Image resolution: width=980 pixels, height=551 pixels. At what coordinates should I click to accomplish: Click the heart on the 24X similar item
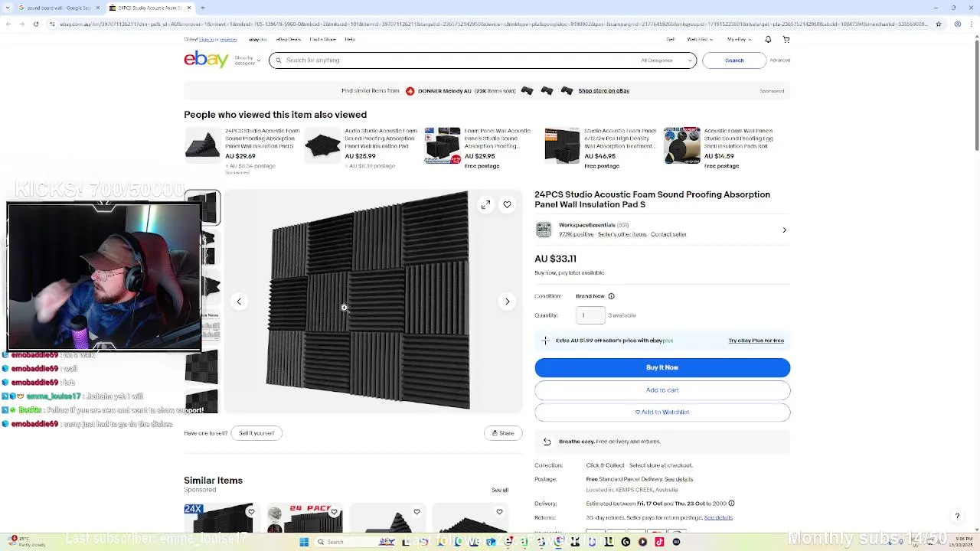click(x=251, y=512)
